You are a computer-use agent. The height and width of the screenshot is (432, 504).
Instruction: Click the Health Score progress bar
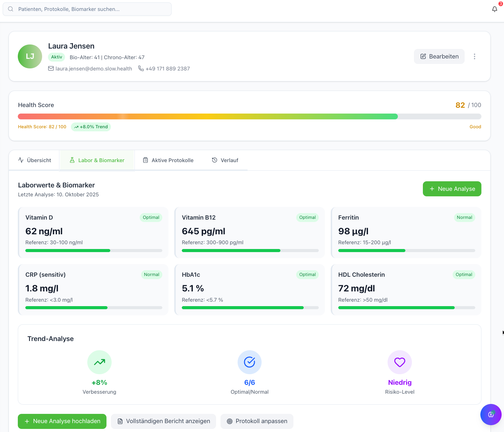pos(249,116)
